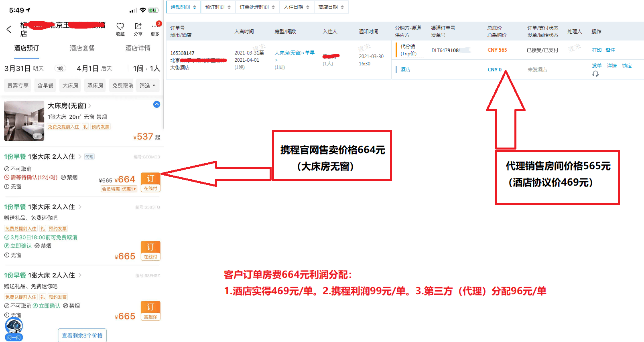
Task: Click the CNY 0 purchase price
Action: [x=494, y=70]
